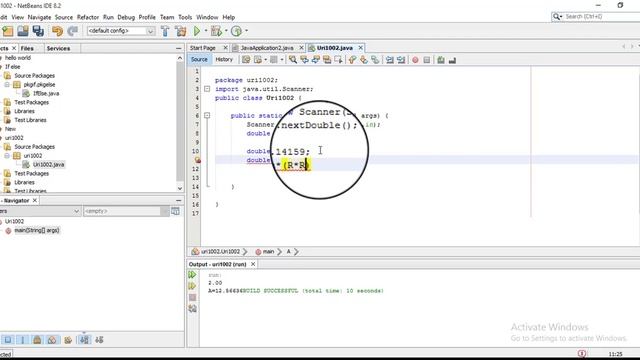640x360 pixels.
Task: Click the Save All toolbar icon
Action: (38, 31)
